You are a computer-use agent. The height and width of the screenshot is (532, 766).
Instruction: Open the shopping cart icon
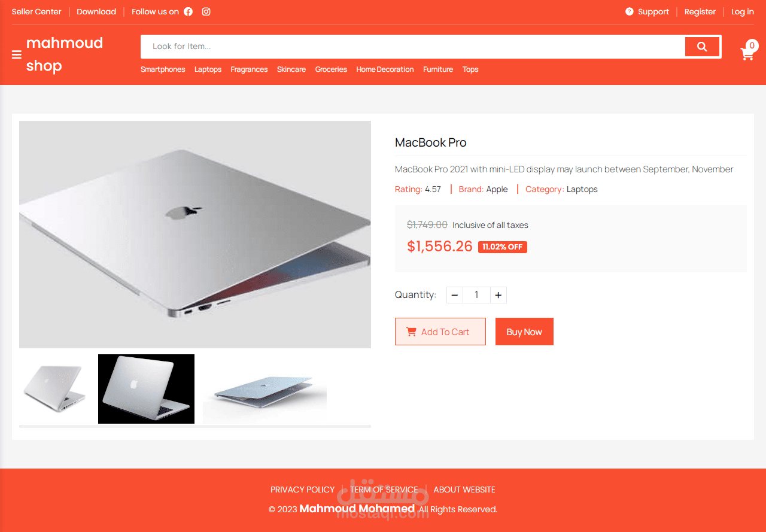click(x=747, y=54)
